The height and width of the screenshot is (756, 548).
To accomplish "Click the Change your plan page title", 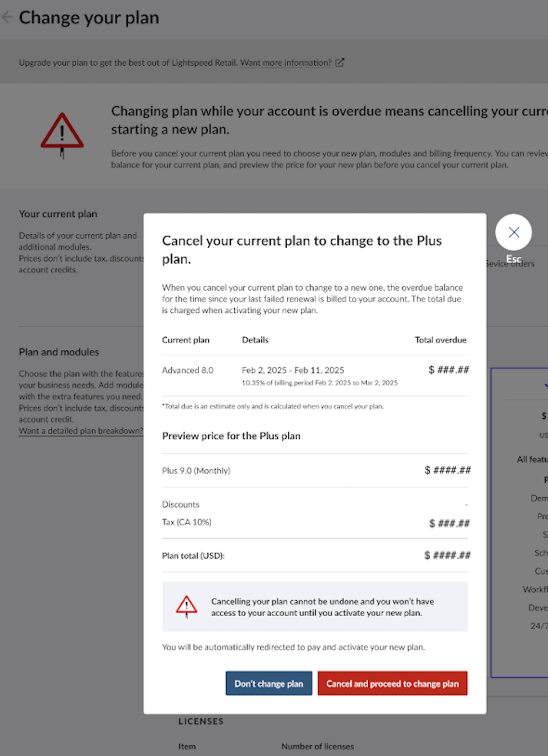I will tap(89, 18).
